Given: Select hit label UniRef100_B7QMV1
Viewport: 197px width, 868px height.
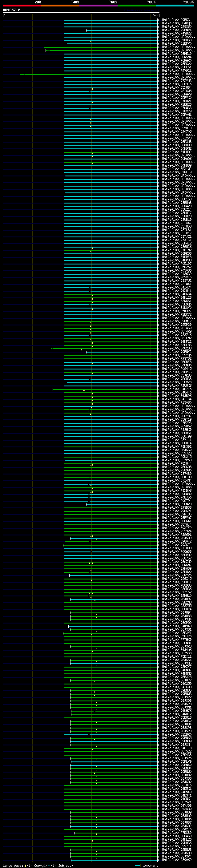Looking at the screenshot, I should 177,101.
